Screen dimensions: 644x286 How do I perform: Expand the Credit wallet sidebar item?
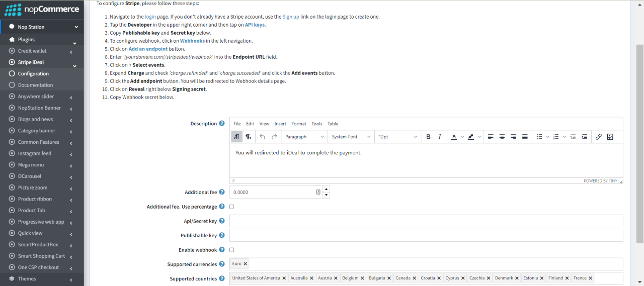[42, 51]
